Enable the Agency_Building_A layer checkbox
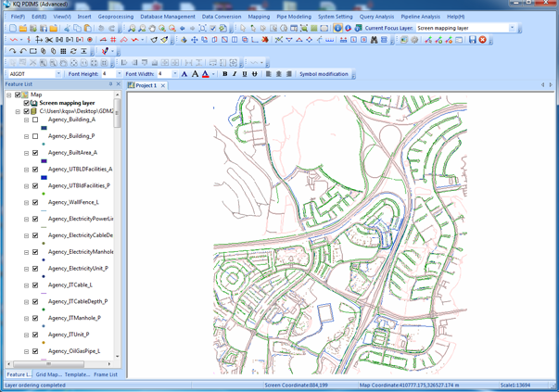This screenshot has width=559, height=392. click(x=35, y=120)
